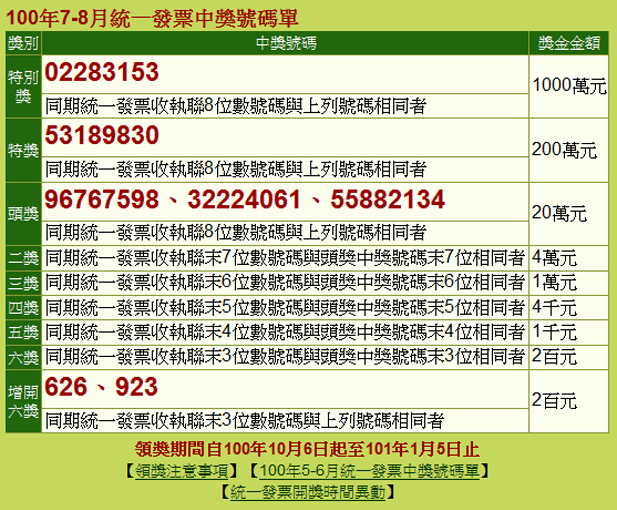Click the 100年7-8月統一發票中獎號碼單 title
Viewport: 617px width, 510px height.
152,18
